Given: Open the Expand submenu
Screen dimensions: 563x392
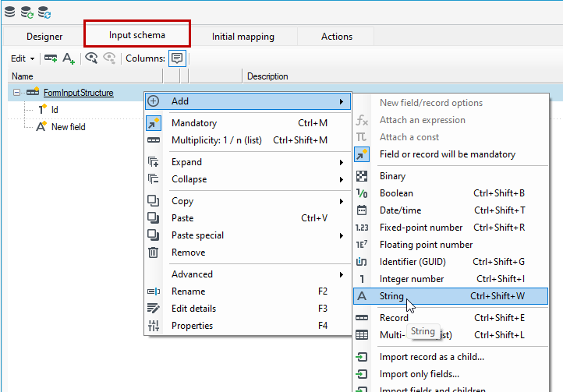Looking at the screenshot, I should [248, 162].
